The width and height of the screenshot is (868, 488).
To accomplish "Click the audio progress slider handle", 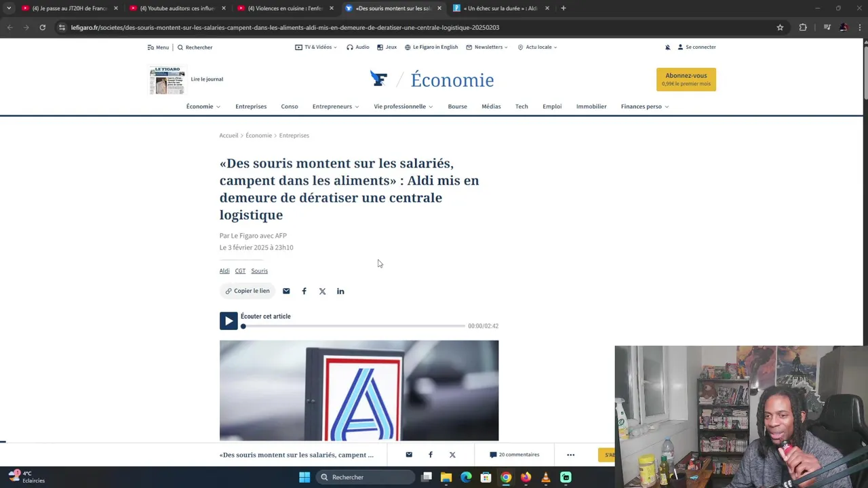I will pyautogui.click(x=243, y=327).
